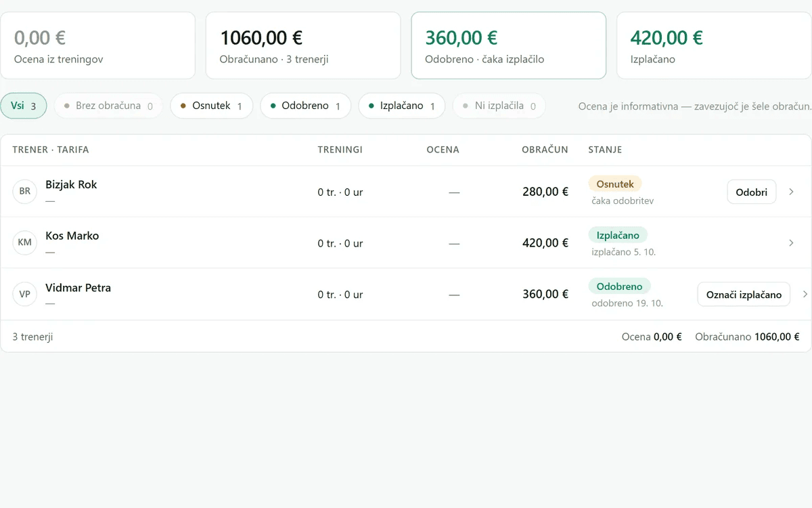812x508 pixels.
Task: Click the BR avatar for Bizjak Rok
Action: (24, 192)
